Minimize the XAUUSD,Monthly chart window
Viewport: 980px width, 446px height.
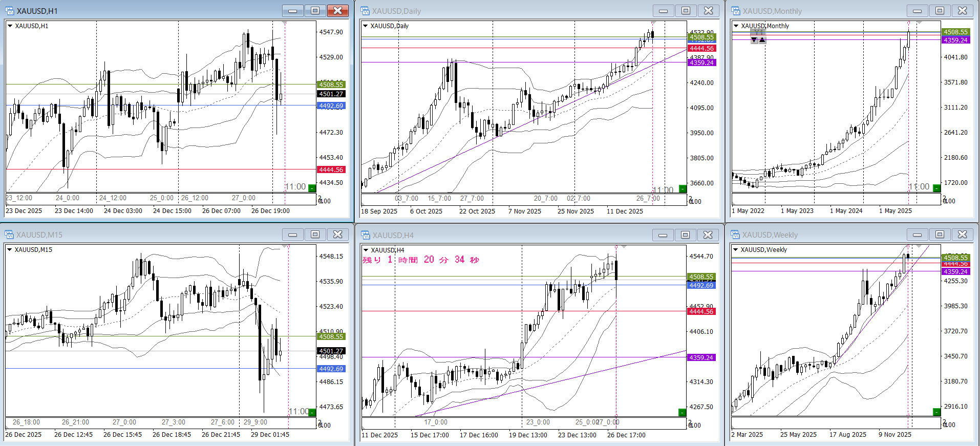[917, 11]
